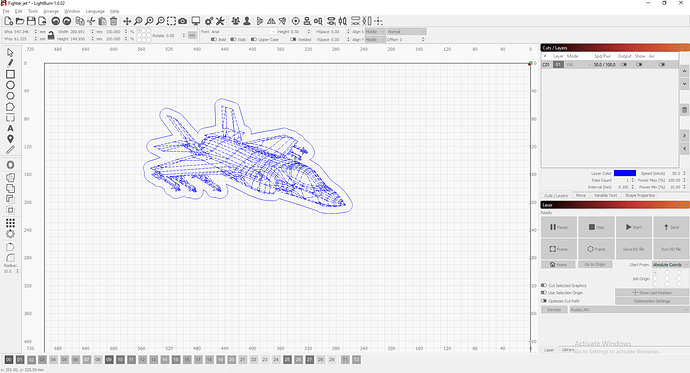The width and height of the screenshot is (690, 373).
Task: Open the Normal text mode dropdown
Action: point(407,32)
